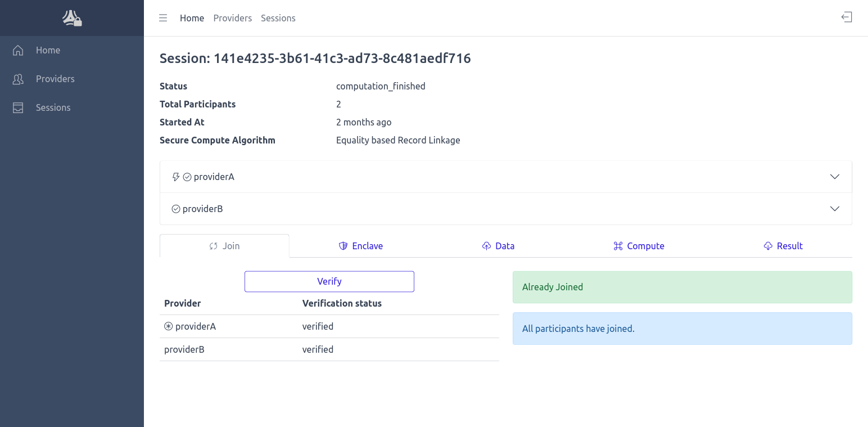The height and width of the screenshot is (427, 868).
Task: Open Providers from the top navigation bar
Action: [x=233, y=17]
